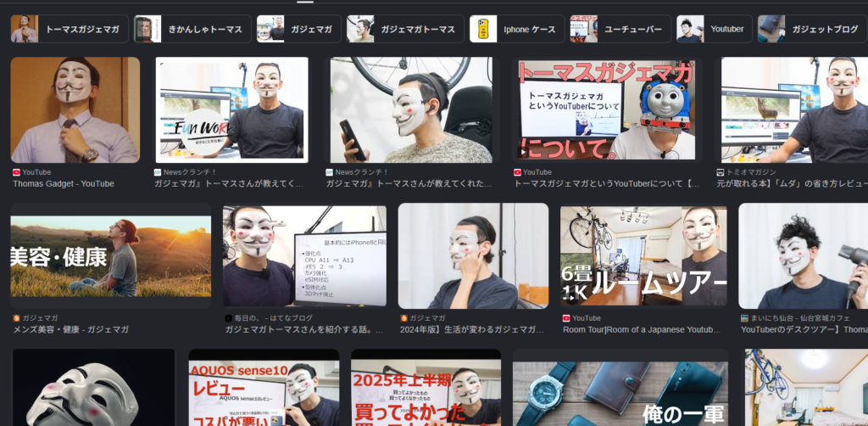Image resolution: width=868 pixels, height=426 pixels.
Task: Click the Newsクランチ！ favicon under Fun Work image
Action: [x=157, y=172]
